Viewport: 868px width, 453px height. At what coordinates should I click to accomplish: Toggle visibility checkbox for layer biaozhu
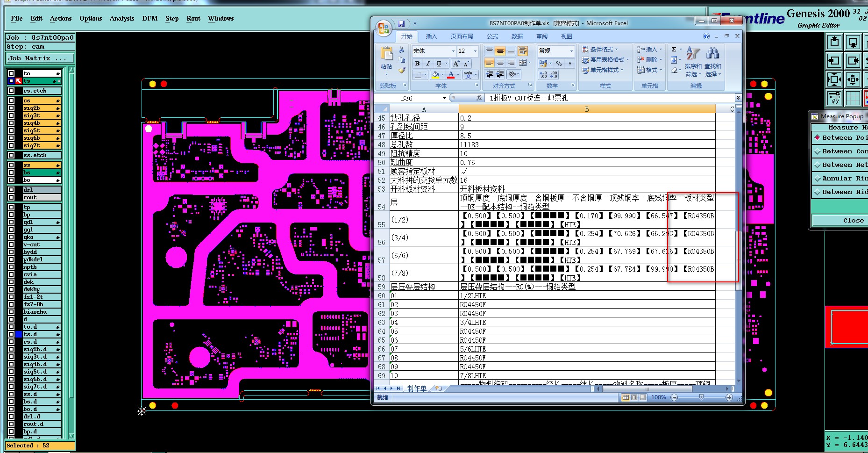click(11, 312)
